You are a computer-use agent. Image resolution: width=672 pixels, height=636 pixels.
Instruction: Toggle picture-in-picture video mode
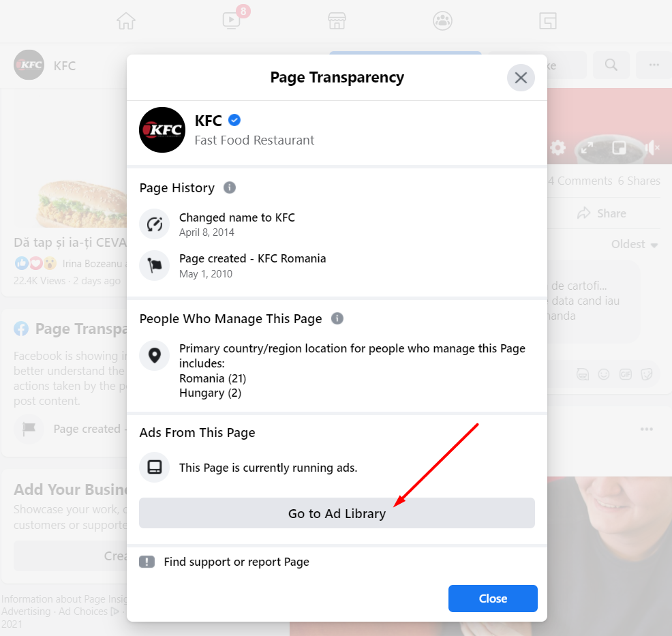(x=620, y=148)
